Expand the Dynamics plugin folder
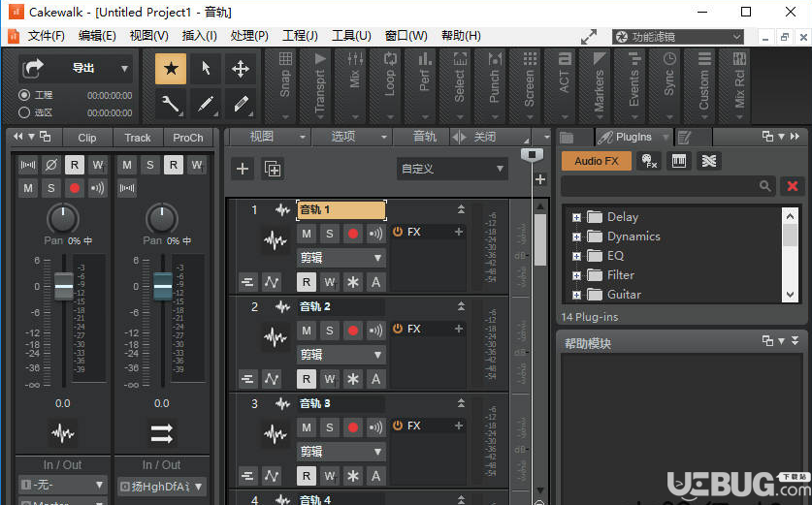This screenshot has height=505, width=812. (576, 237)
